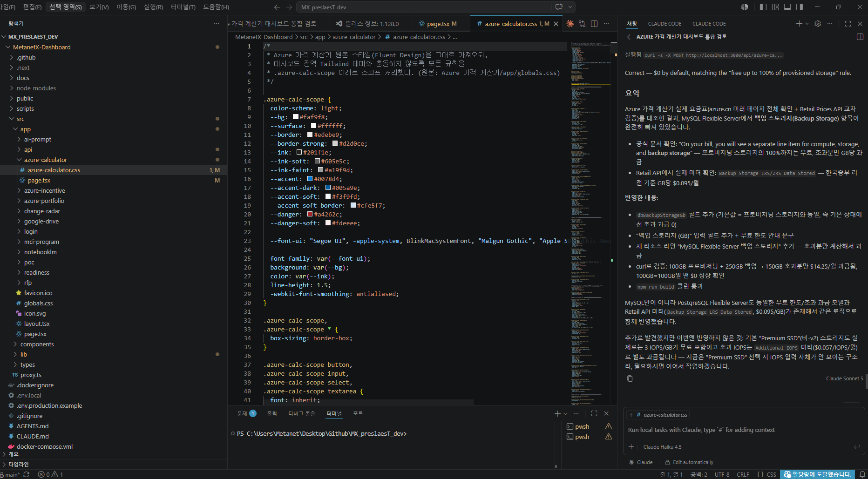The width and height of the screenshot is (868, 479).
Task: Open the first CLAUDE CODE chat tab
Action: coord(665,24)
